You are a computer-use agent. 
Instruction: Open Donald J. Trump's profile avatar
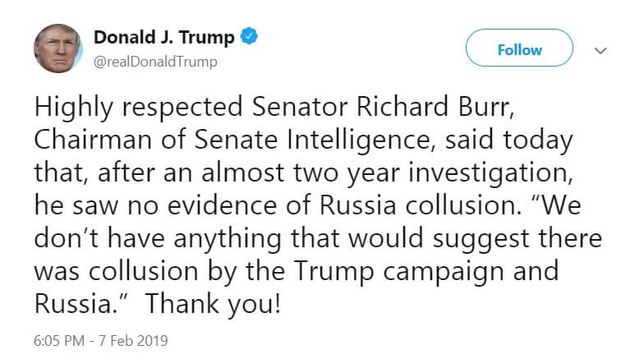58,48
